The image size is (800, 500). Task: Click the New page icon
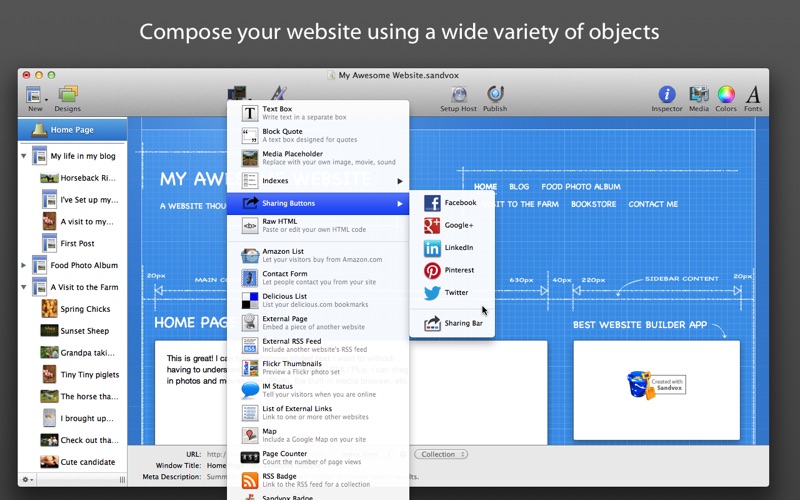34,97
